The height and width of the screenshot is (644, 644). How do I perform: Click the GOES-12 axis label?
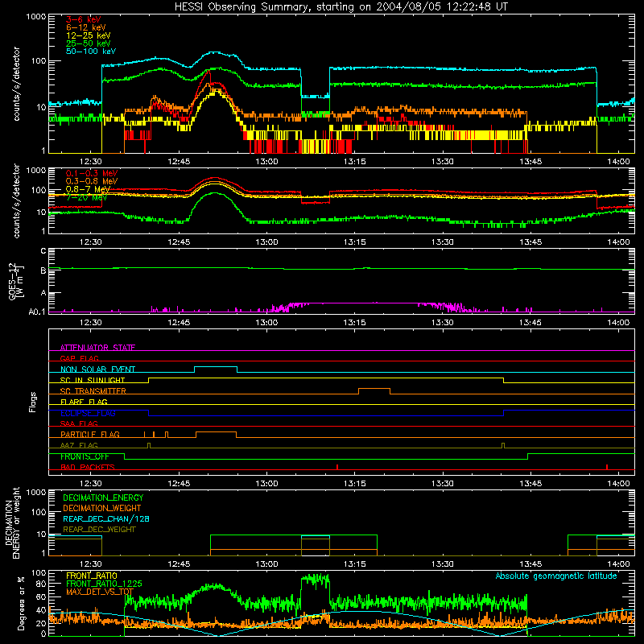click(15, 282)
